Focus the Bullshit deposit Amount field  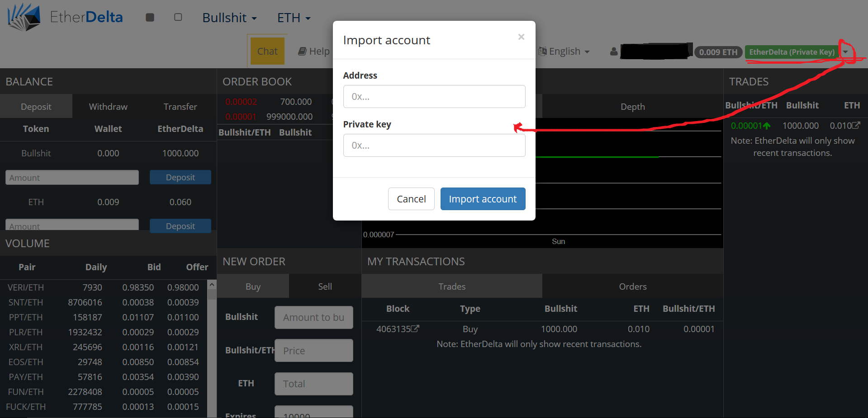point(72,177)
